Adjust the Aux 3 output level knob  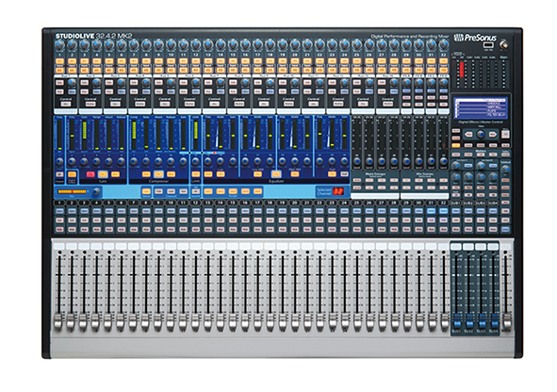122,82
